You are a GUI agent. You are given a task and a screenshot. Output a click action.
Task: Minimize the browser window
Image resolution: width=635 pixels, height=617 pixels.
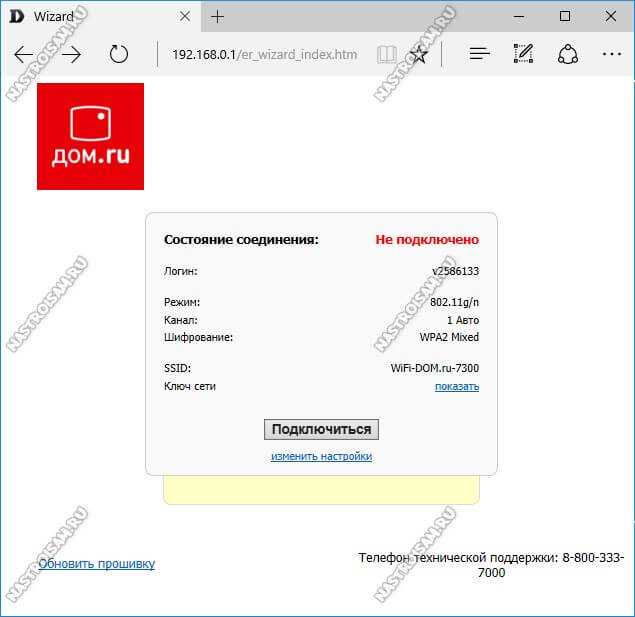click(x=519, y=17)
